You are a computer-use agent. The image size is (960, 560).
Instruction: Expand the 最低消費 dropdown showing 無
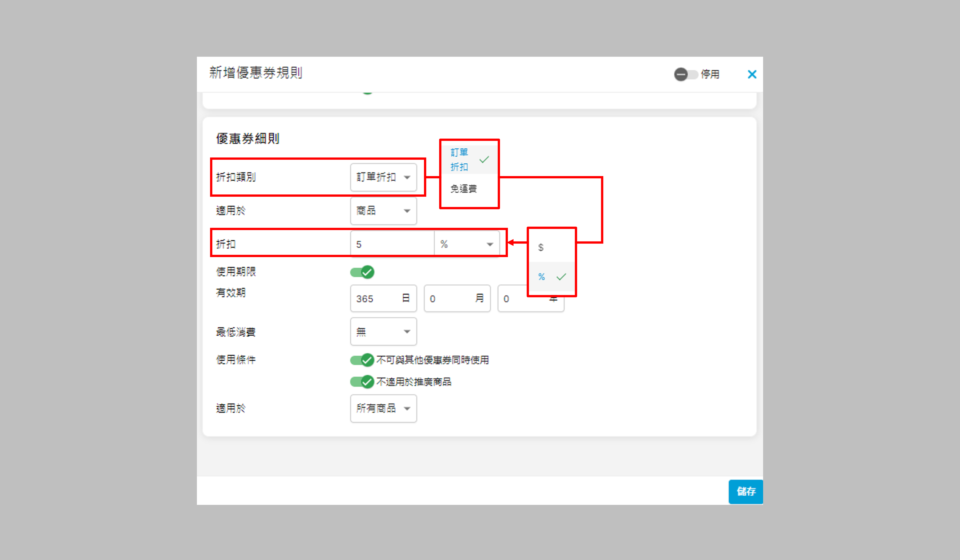383,332
